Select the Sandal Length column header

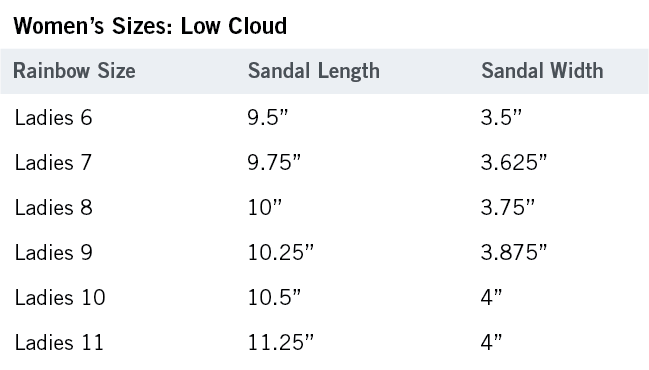click(314, 71)
